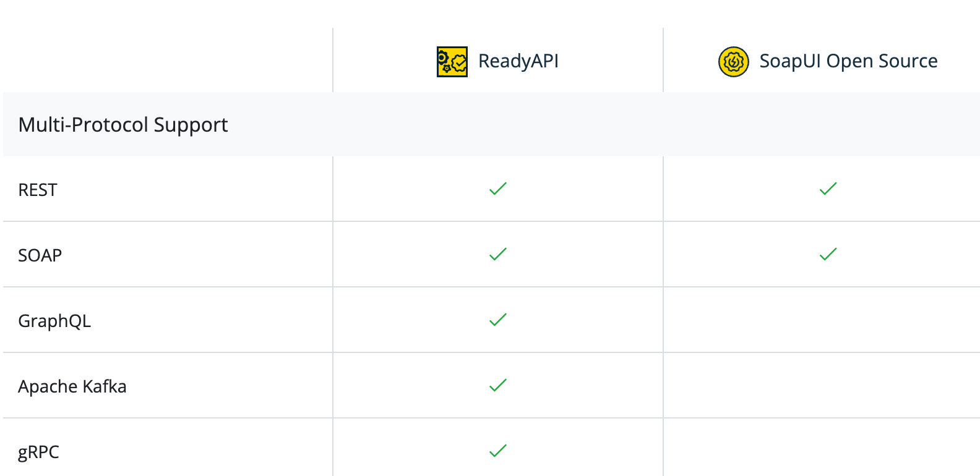Click the ReadyAPI checkmark in the SOAP row
This screenshot has height=476, width=980.
[498, 254]
